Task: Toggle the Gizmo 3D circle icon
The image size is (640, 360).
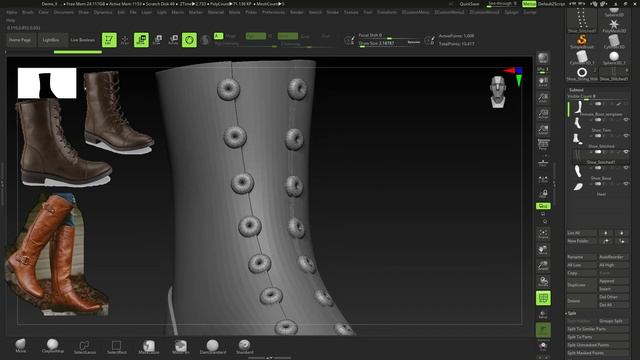Action: 189,40
